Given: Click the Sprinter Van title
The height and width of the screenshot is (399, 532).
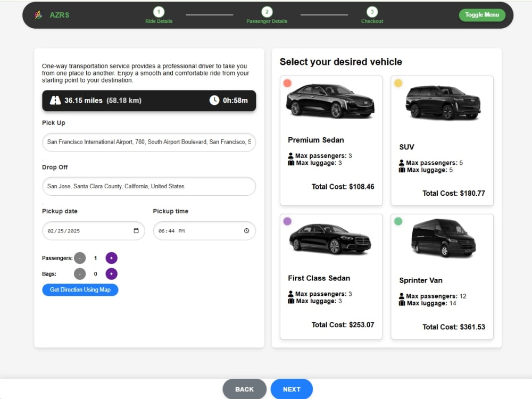Looking at the screenshot, I should [421, 280].
